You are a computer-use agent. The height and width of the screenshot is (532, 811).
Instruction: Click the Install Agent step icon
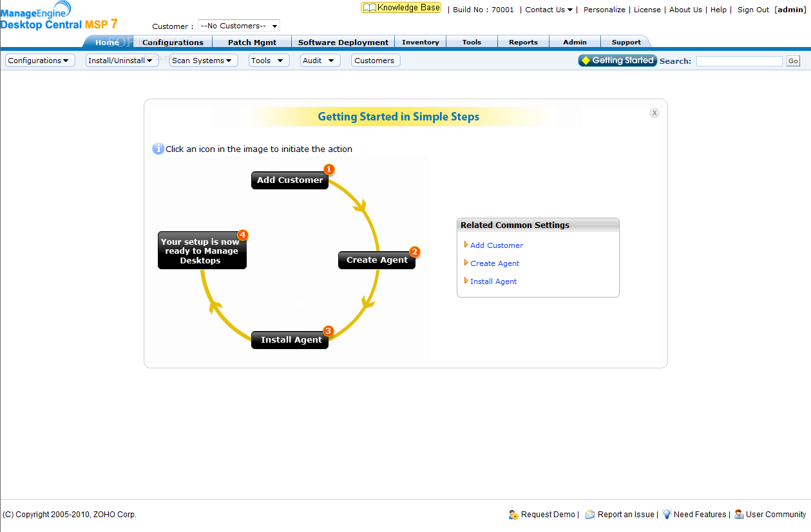tap(290, 340)
